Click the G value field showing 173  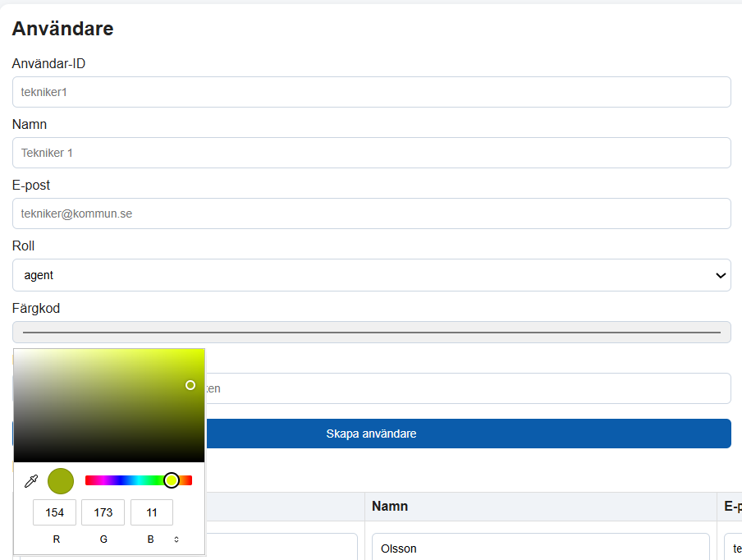(103, 512)
